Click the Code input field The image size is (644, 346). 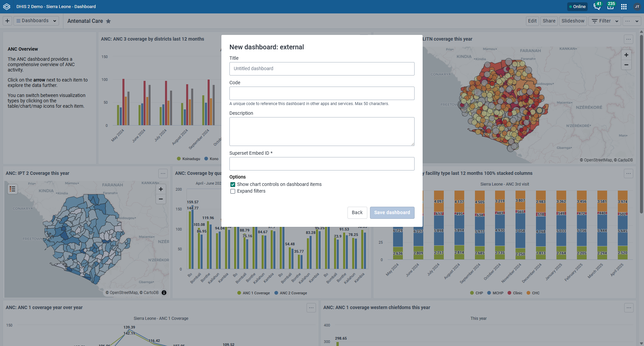click(x=322, y=93)
